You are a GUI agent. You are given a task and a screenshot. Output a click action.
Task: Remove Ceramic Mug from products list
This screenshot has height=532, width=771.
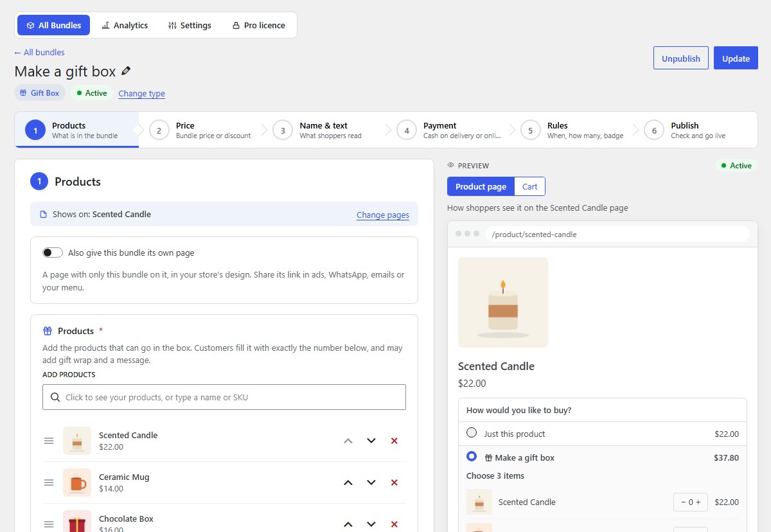(x=394, y=483)
